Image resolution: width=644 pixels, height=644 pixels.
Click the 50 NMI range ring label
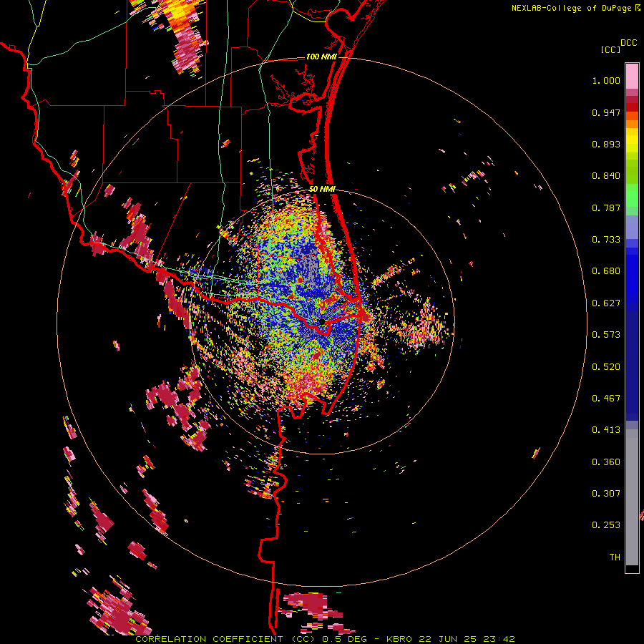[322, 189]
